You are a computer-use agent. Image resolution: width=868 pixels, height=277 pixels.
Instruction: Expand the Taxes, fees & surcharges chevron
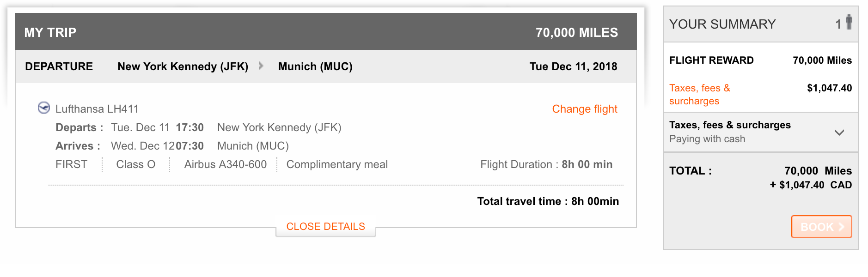[839, 132]
